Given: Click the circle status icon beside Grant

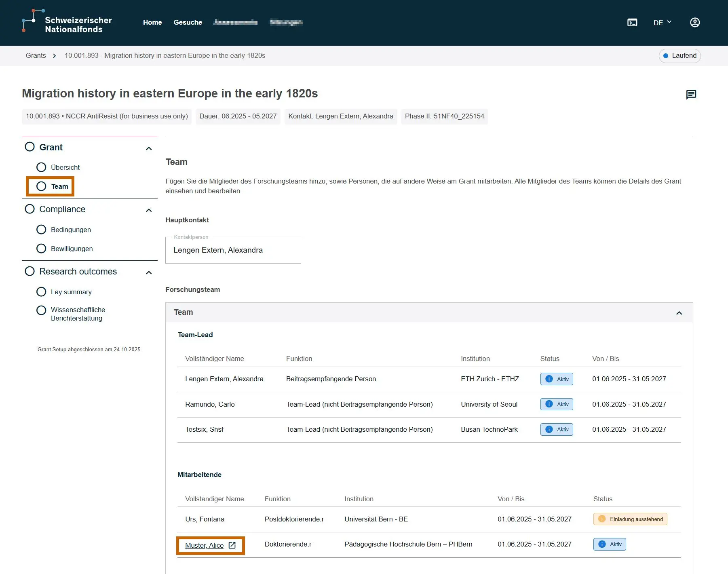Looking at the screenshot, I should tap(30, 147).
